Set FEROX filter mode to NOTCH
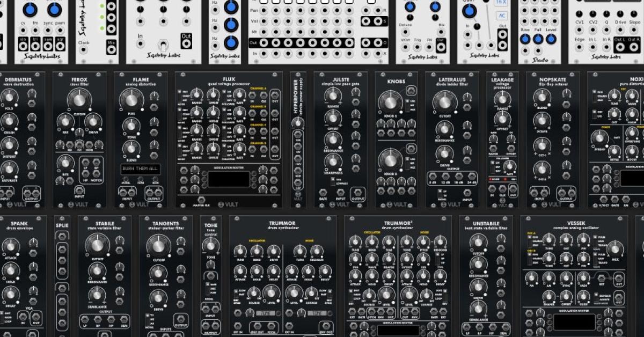 coord(97,174)
